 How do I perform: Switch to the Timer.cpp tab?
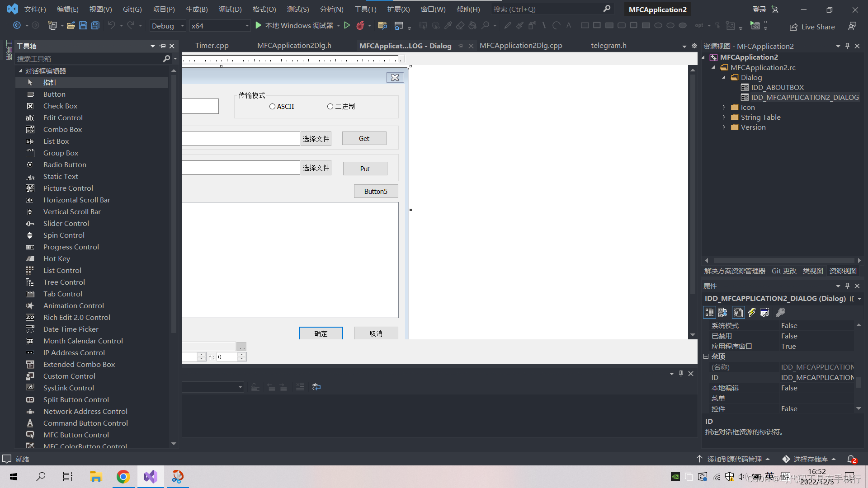pyautogui.click(x=212, y=45)
